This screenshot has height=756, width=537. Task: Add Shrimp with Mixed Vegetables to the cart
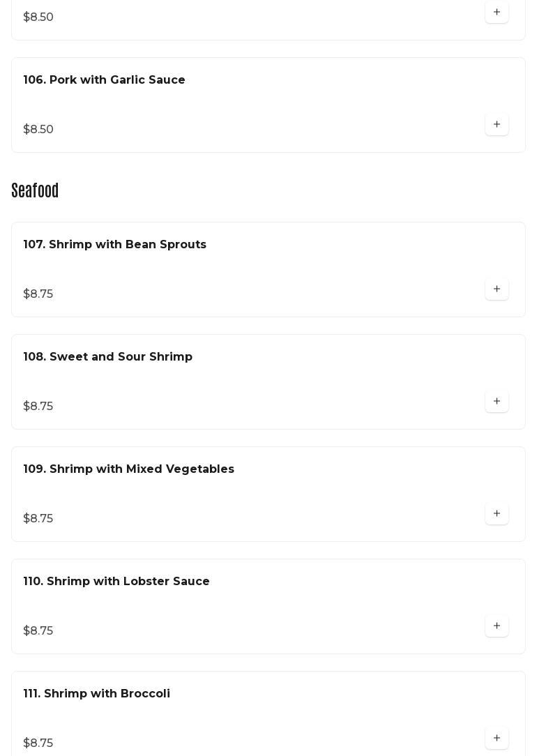coord(497,513)
